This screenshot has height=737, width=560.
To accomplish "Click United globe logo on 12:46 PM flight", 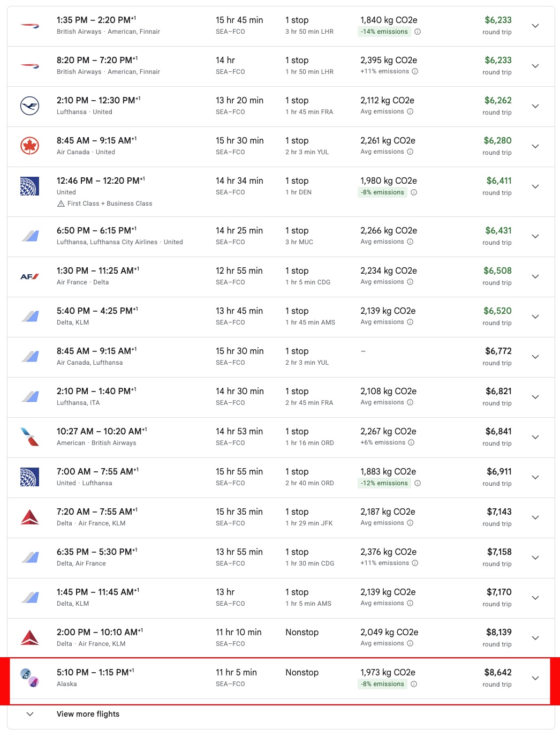I will tap(30, 186).
